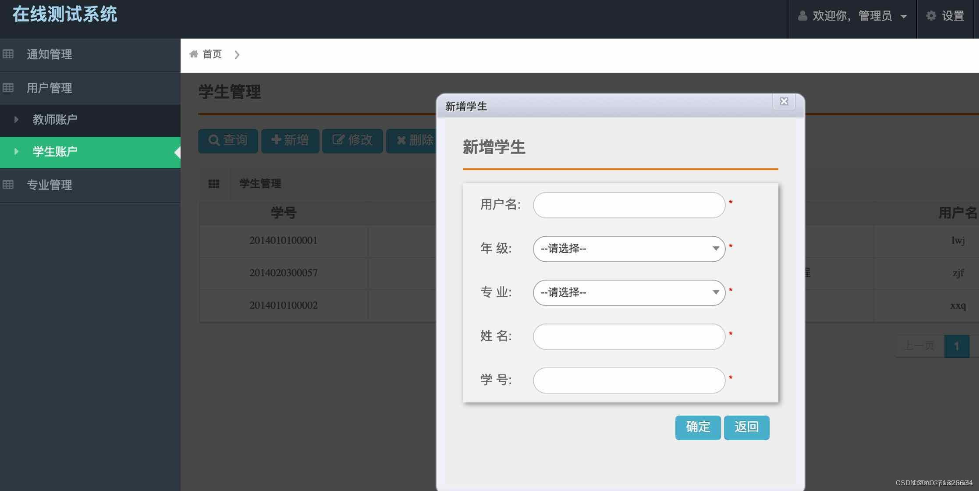Click student number 2014010100001
This screenshot has height=491, width=980.
284,241
